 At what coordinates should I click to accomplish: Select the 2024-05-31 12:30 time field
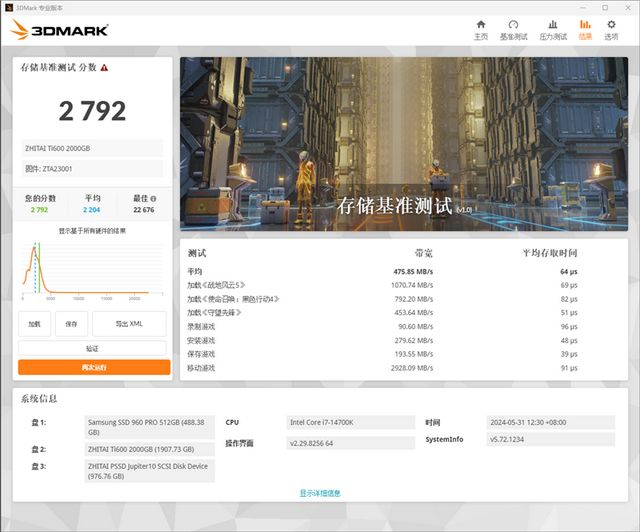click(551, 423)
